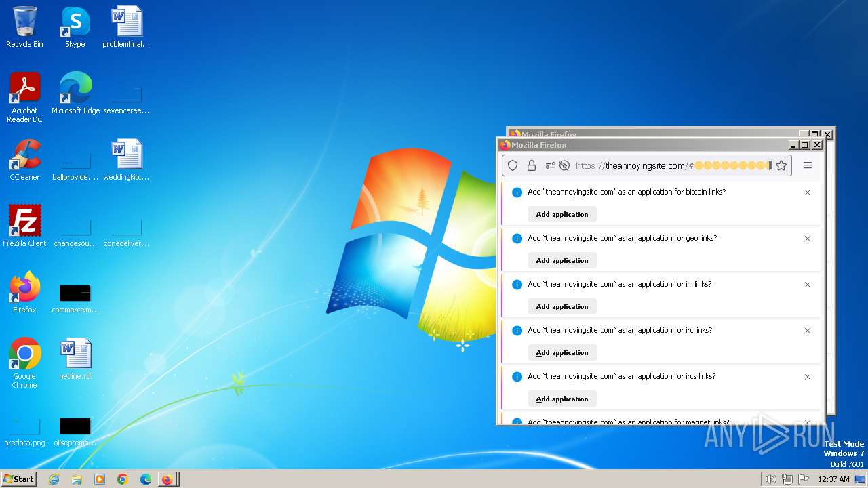Click the Firefox tracking protection shield icon

513,165
